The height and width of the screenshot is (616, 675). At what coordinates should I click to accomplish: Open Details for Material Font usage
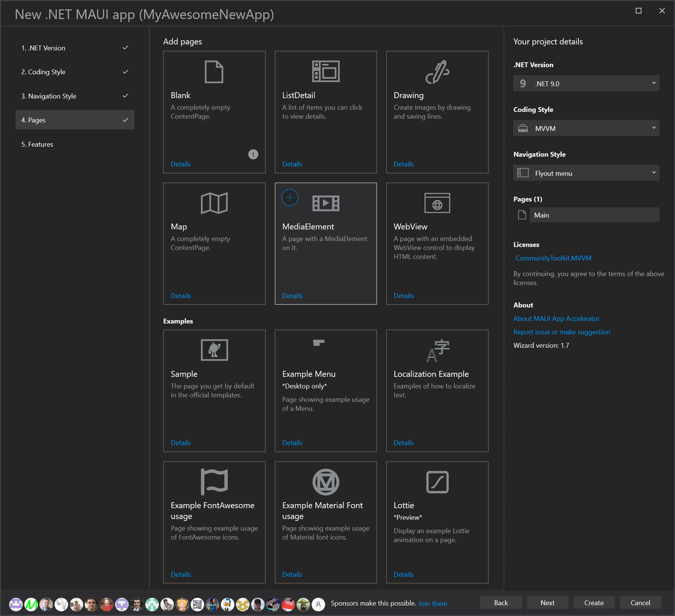pyautogui.click(x=292, y=574)
